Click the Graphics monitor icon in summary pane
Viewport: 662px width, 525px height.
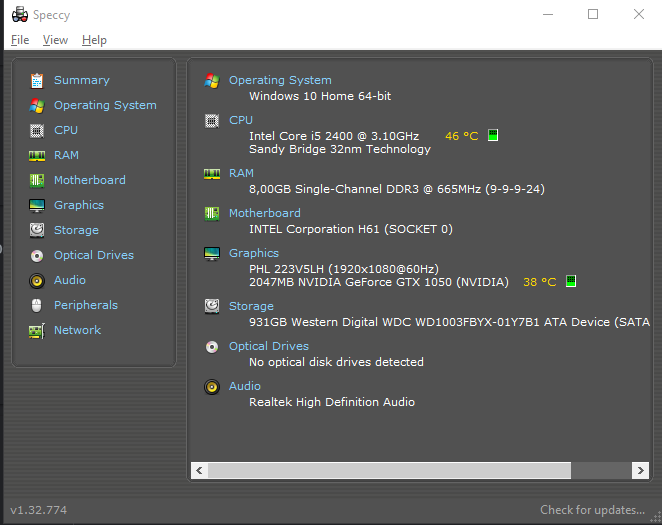(x=212, y=254)
